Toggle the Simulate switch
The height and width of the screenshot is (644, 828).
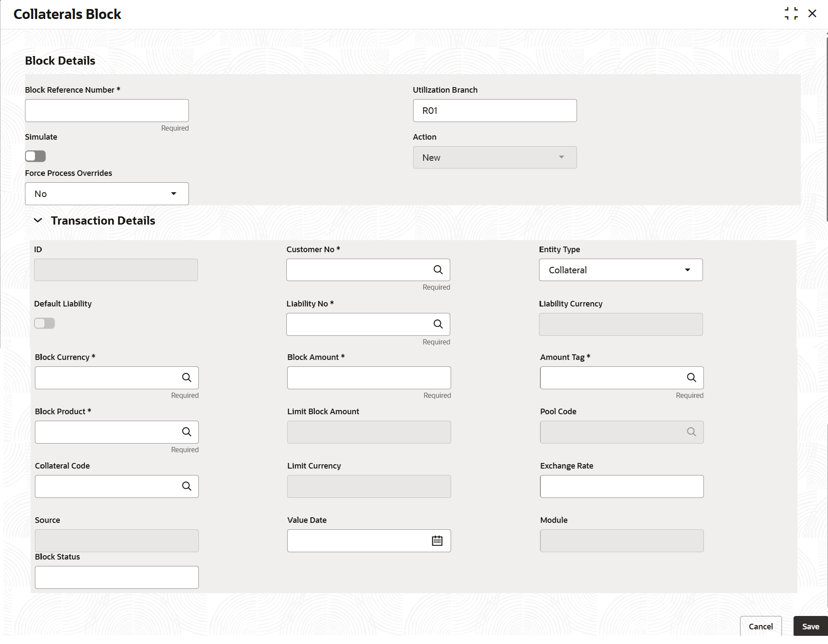click(x=35, y=156)
